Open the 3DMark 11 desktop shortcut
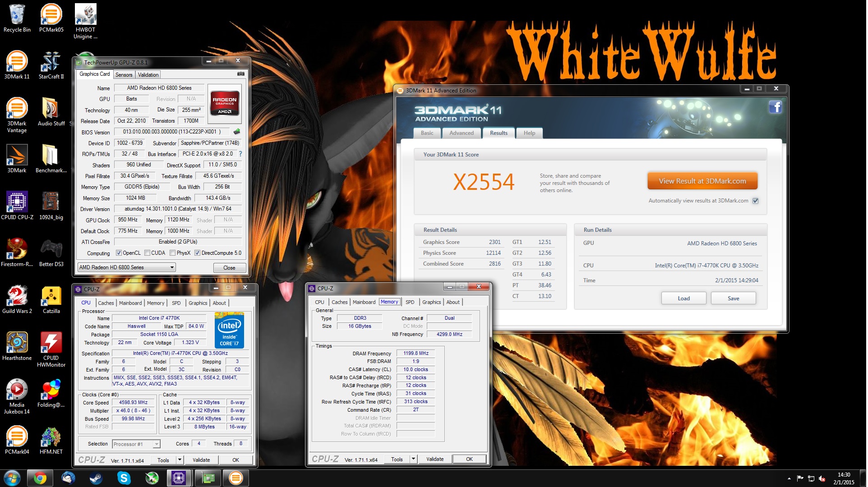Screen dimensions: 868x487 tap(17, 65)
